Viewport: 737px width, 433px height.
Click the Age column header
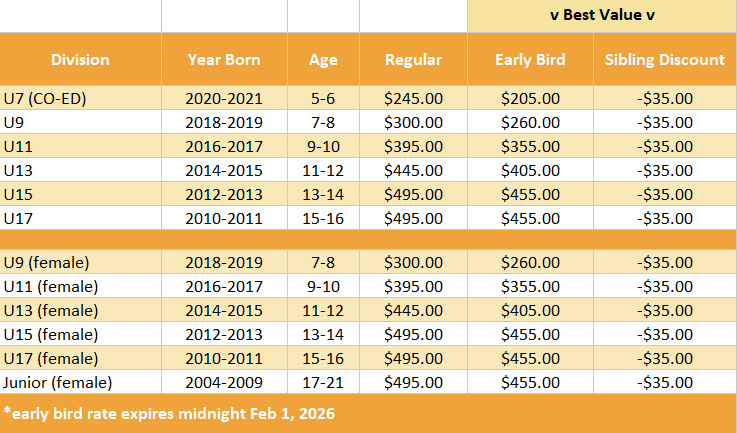click(323, 60)
